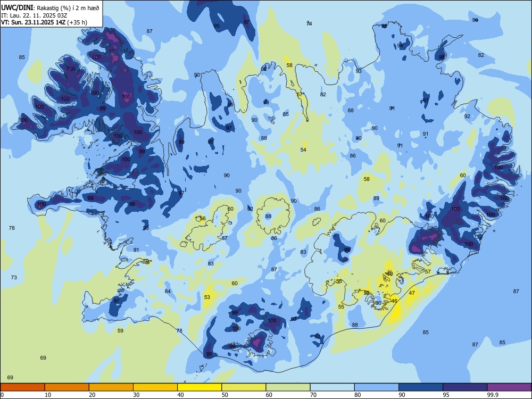Image resolution: width=532 pixels, height=399 pixels.
Task: Click the offshore value '73' at the west edge
Action: (14, 277)
